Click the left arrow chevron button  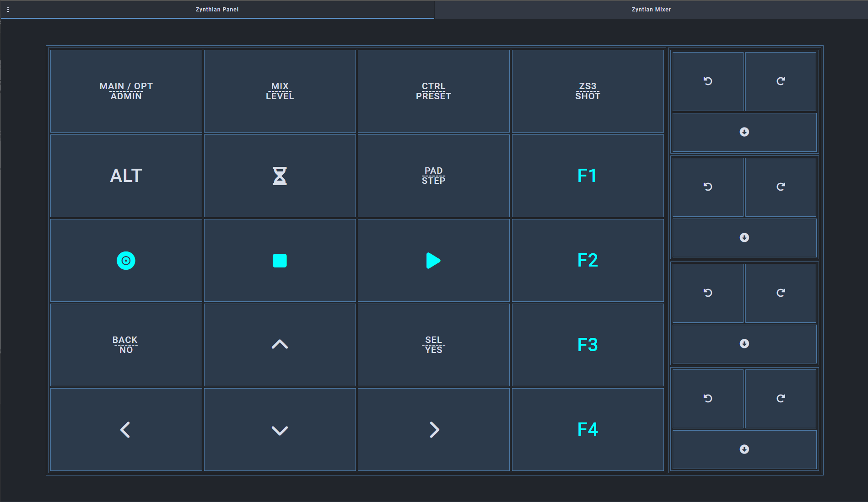(x=126, y=429)
